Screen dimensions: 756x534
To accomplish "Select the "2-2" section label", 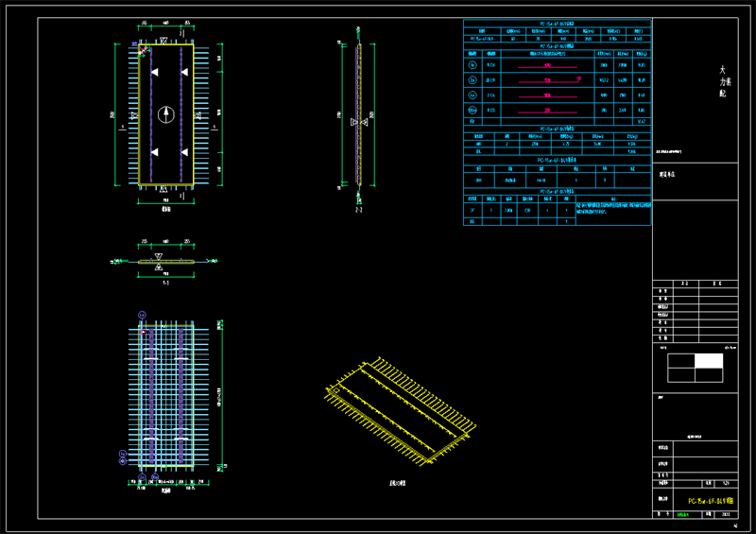I will (x=359, y=210).
